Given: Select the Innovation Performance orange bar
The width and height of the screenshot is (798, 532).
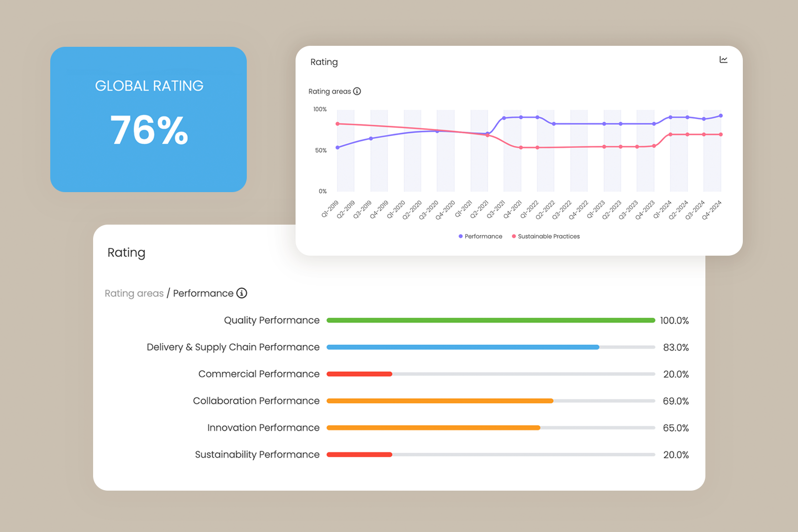Looking at the screenshot, I should pos(433,428).
